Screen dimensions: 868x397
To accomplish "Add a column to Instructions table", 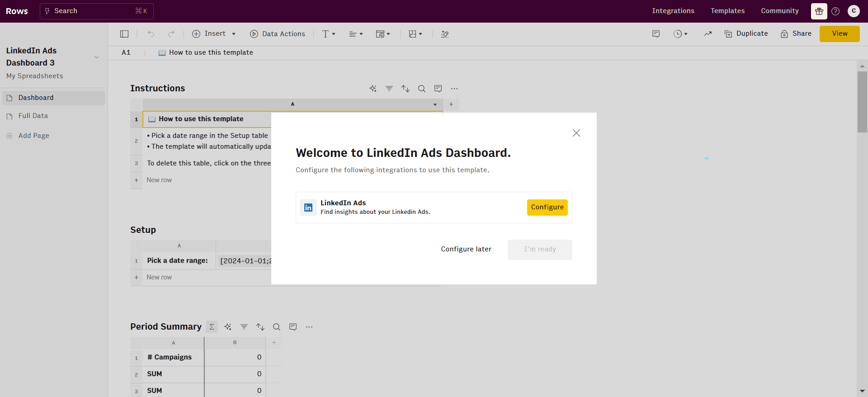I will 451,104.
